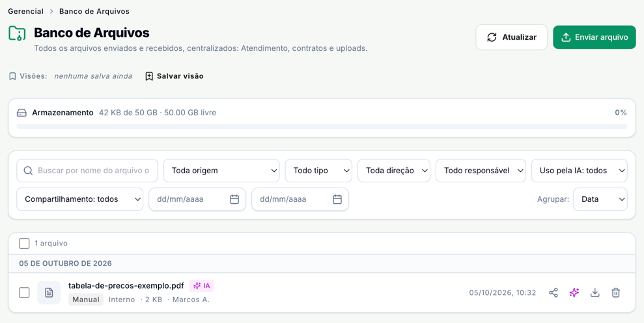644x323 pixels.
Task: Click the document file-type icon in the row
Action: tap(49, 292)
